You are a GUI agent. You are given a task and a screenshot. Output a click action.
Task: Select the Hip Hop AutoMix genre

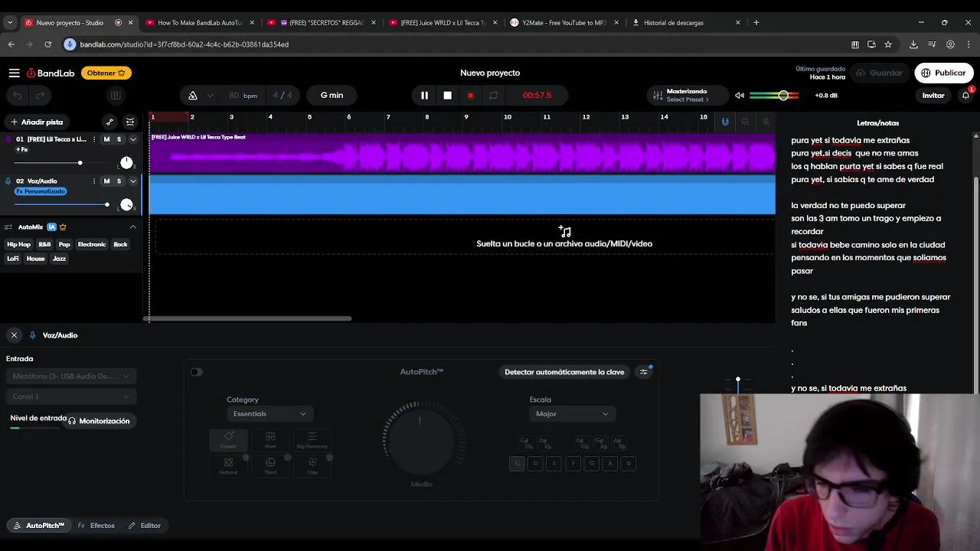click(19, 245)
